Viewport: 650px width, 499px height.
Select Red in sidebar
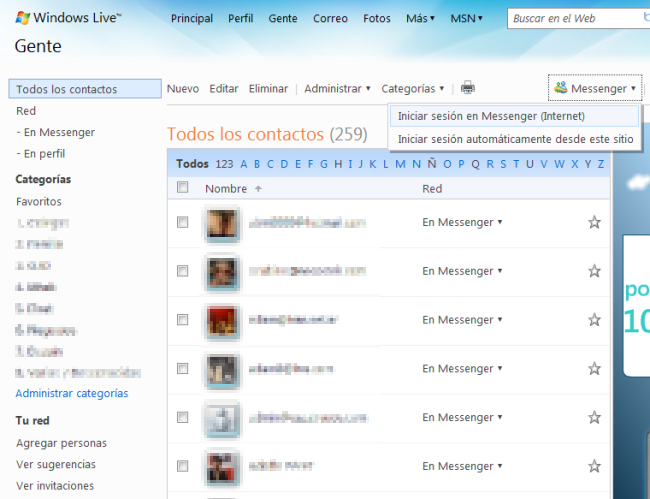click(26, 111)
